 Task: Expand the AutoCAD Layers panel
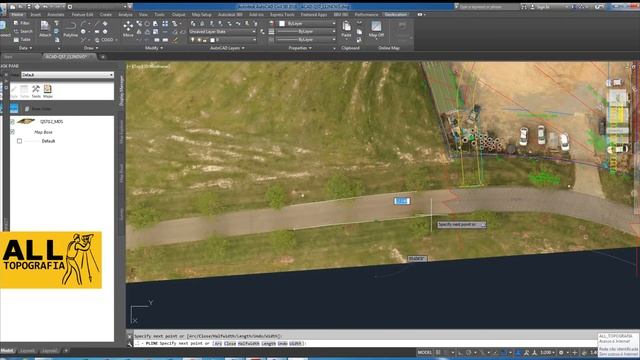coord(227,48)
